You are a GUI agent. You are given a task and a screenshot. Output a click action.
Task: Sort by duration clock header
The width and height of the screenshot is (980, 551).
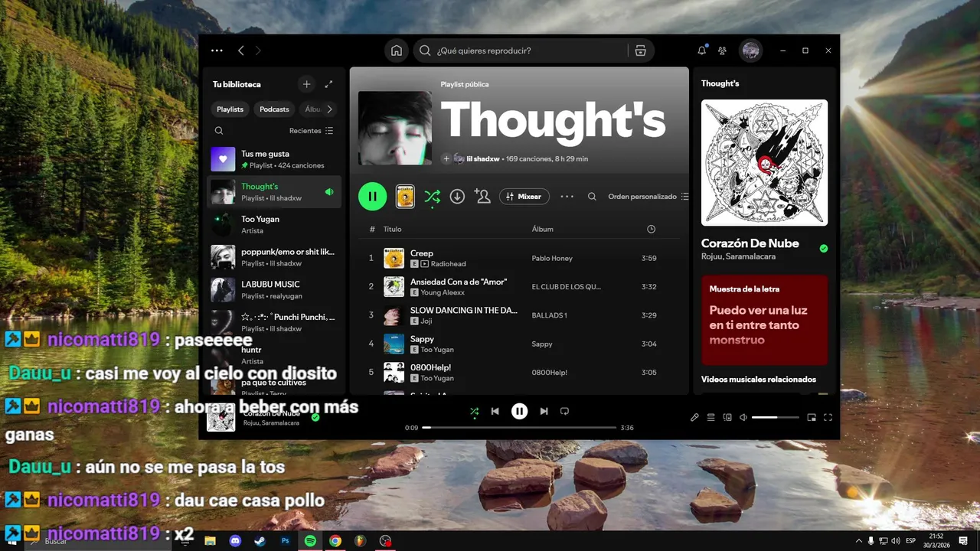click(651, 229)
